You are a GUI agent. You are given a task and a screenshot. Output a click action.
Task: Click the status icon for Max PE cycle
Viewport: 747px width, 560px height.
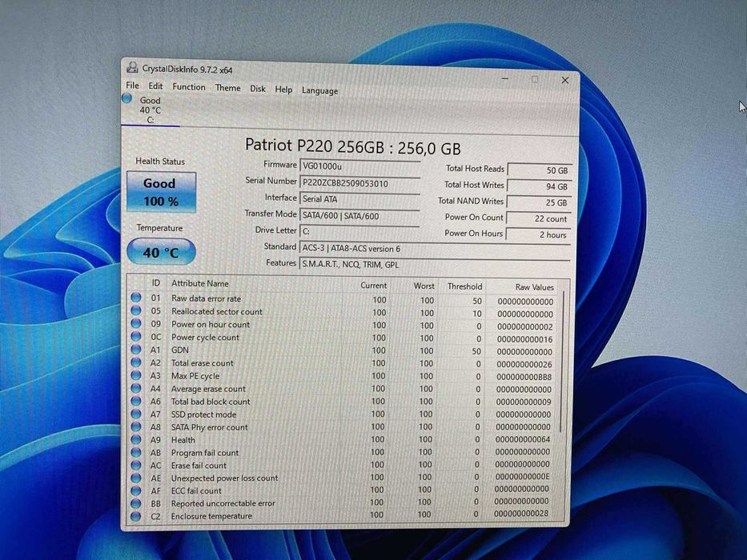pos(136,374)
